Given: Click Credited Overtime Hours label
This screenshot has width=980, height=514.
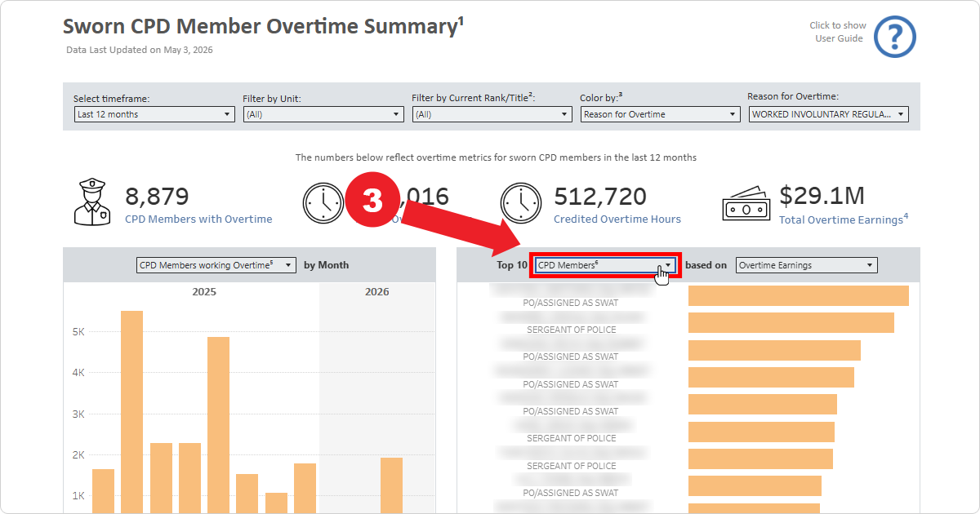Looking at the screenshot, I should [x=617, y=219].
